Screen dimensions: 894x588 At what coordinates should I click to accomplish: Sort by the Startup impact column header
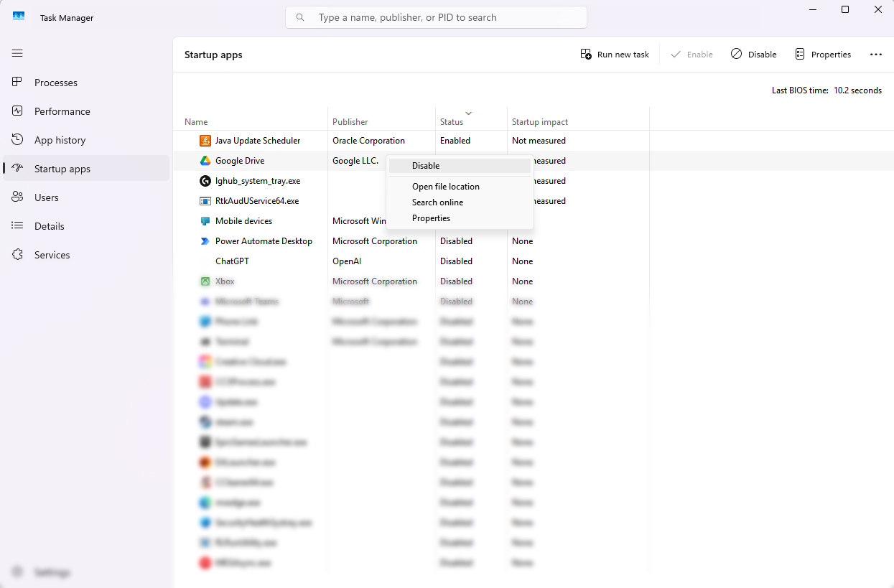coord(540,122)
